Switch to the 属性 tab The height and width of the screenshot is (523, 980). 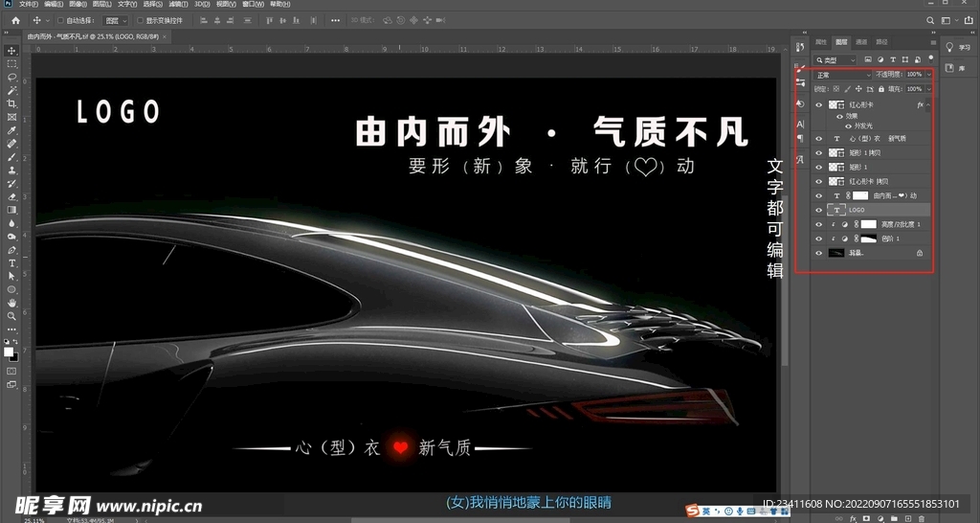pyautogui.click(x=821, y=42)
